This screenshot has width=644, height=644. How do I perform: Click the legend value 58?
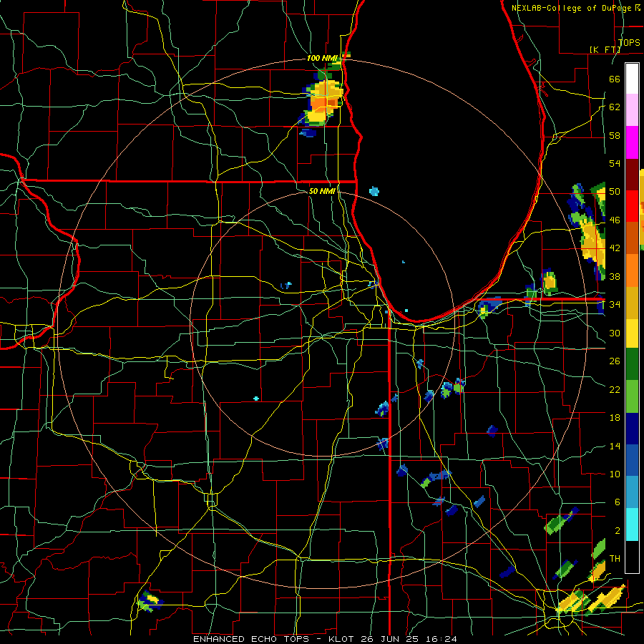(615, 135)
